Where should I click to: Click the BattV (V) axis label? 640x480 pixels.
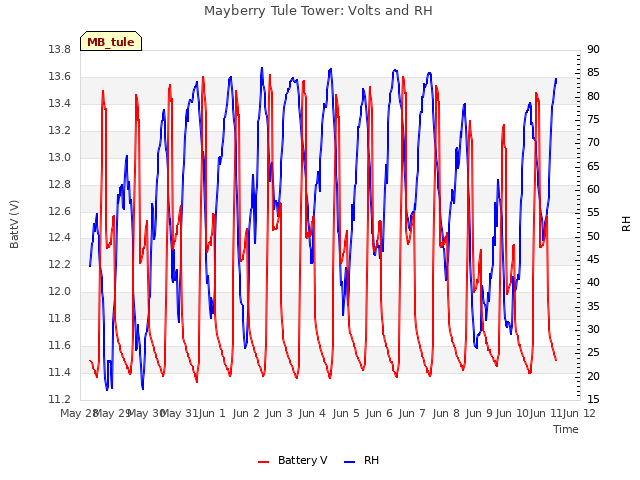(x=14, y=224)
